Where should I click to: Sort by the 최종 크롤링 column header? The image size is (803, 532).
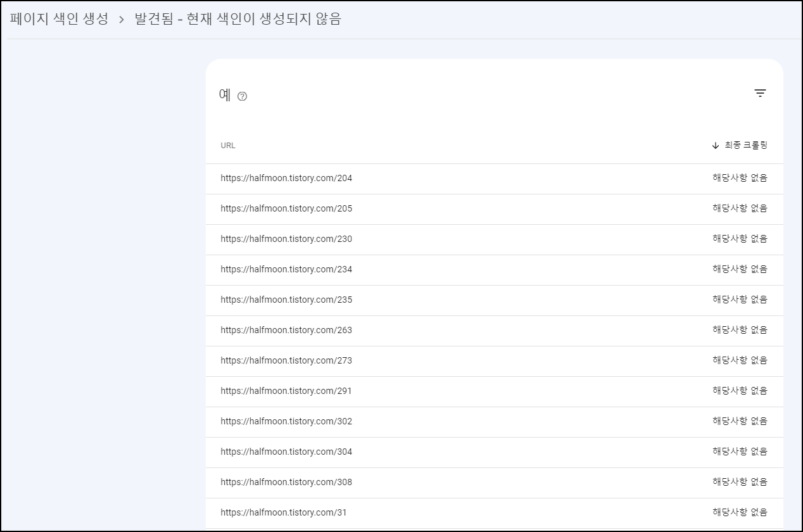coord(739,145)
